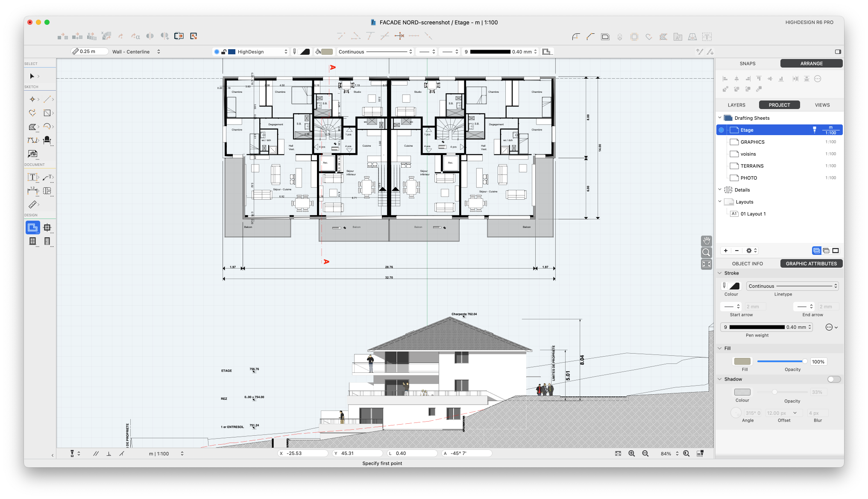Choose the Wall design tool
The width and height of the screenshot is (868, 499).
(x=32, y=227)
